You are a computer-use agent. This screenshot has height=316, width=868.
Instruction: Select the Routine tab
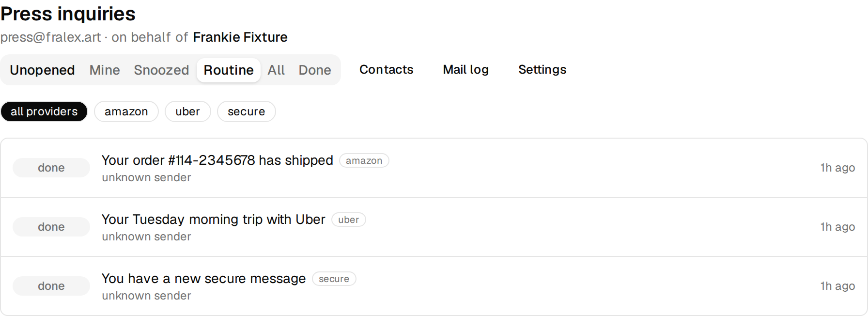229,70
